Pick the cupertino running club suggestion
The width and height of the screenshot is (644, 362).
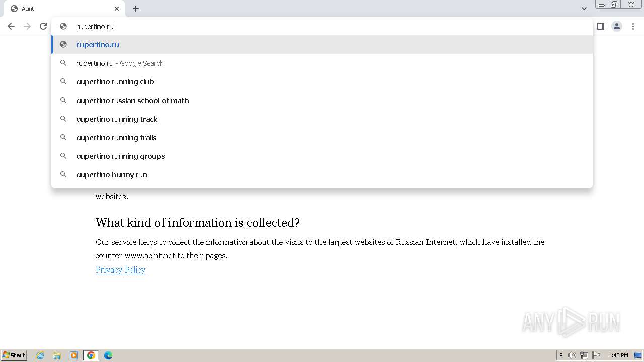115,82
